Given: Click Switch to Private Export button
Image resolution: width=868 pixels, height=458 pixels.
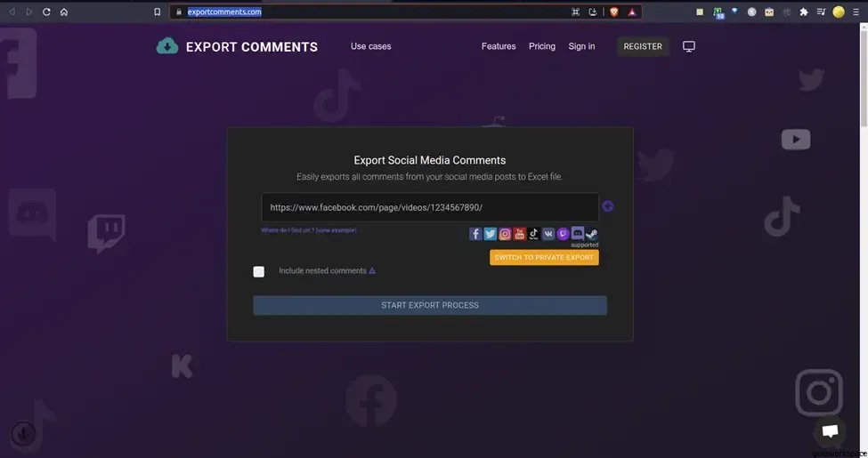Looking at the screenshot, I should coord(544,257).
